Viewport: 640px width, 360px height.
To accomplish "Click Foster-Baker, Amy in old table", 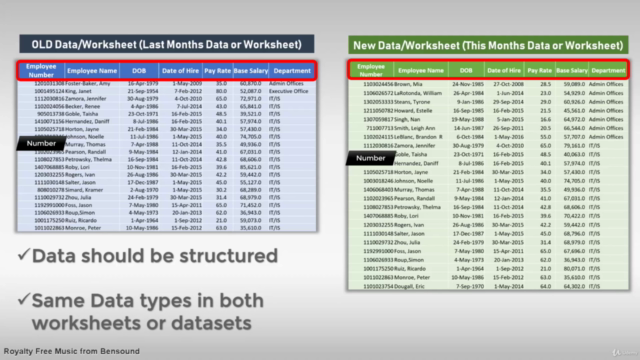I will pyautogui.click(x=88, y=83).
